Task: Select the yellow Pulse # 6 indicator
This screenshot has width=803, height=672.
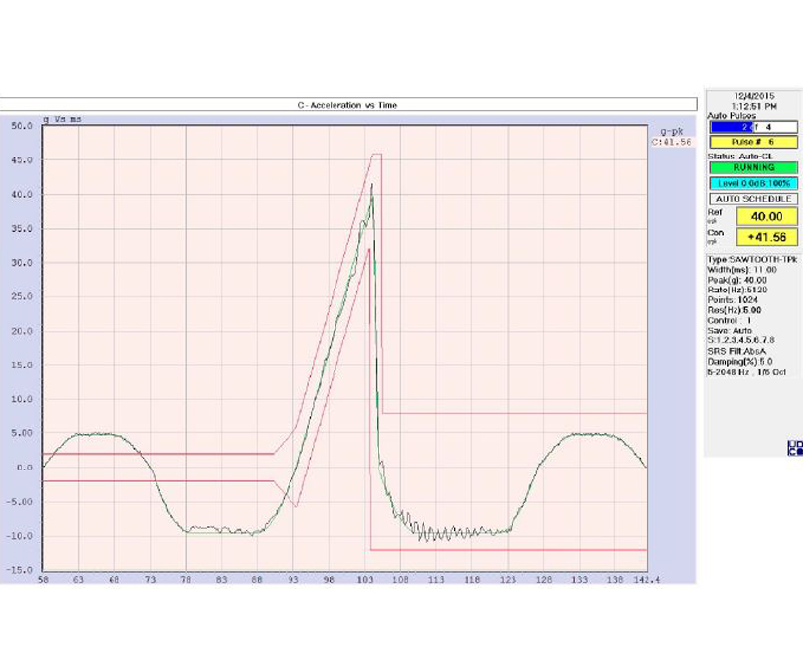Action: click(x=753, y=142)
